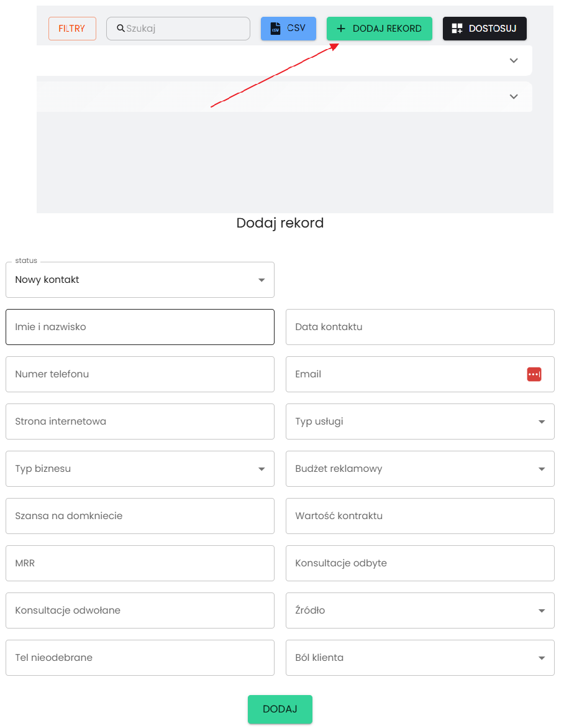Open the Źródło dropdown
Screen dimensions: 564x728
[420, 611]
